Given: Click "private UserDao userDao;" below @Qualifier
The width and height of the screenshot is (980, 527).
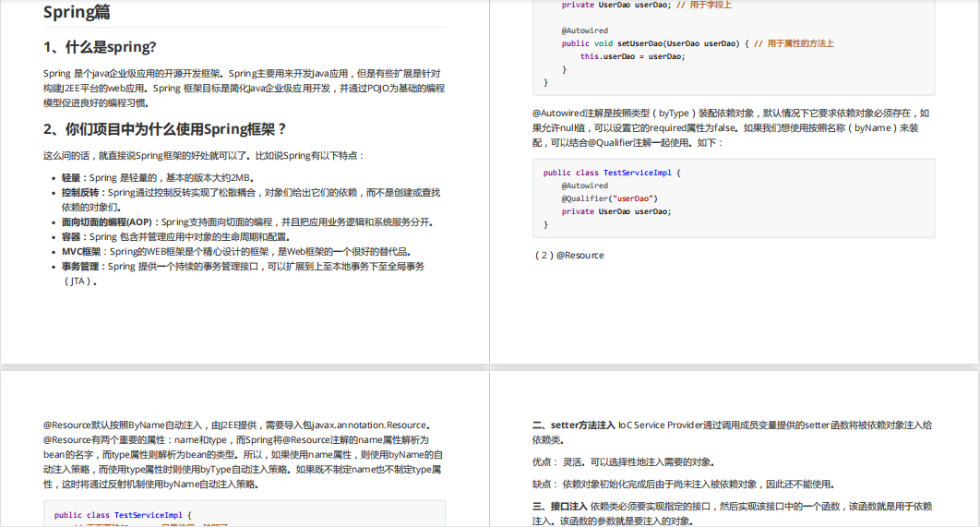Looking at the screenshot, I should [x=616, y=212].
